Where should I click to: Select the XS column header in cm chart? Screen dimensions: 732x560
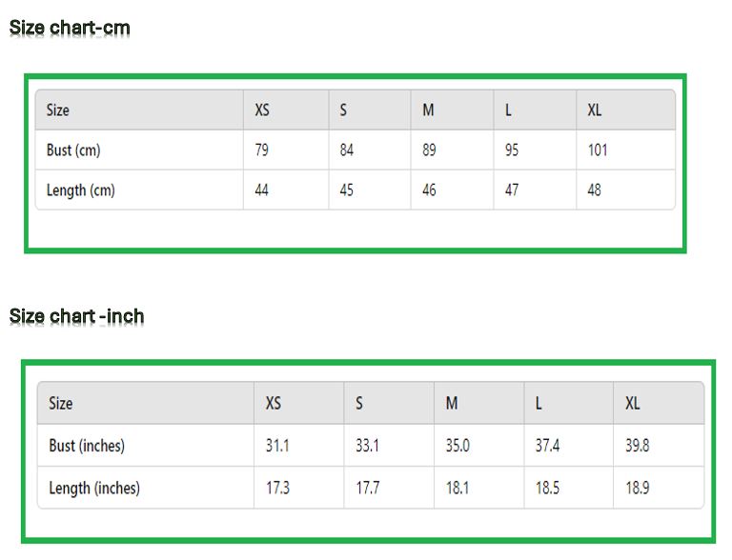click(x=262, y=110)
